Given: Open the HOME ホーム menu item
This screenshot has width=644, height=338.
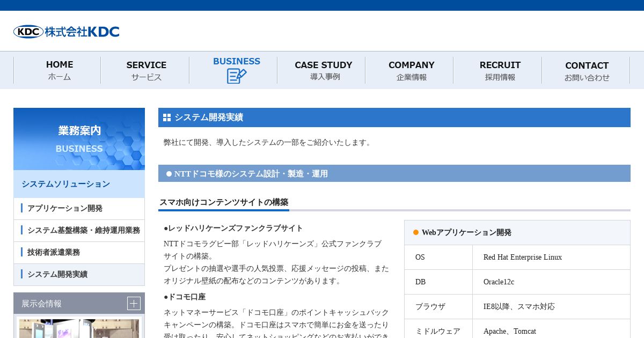Looking at the screenshot, I should pyautogui.click(x=57, y=70).
